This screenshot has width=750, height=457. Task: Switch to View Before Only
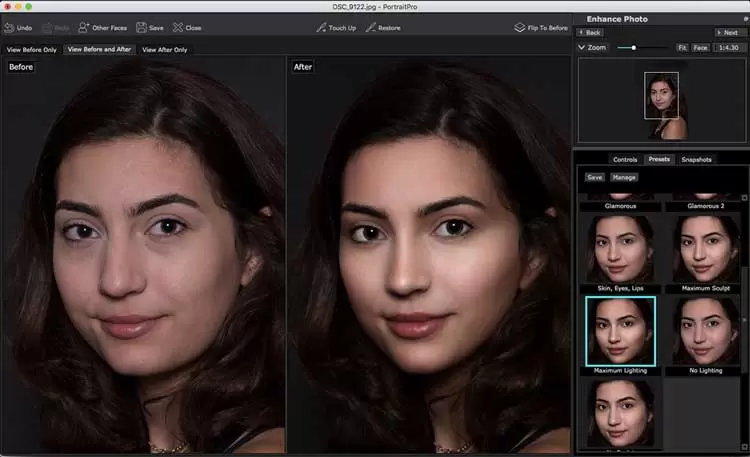(31, 49)
